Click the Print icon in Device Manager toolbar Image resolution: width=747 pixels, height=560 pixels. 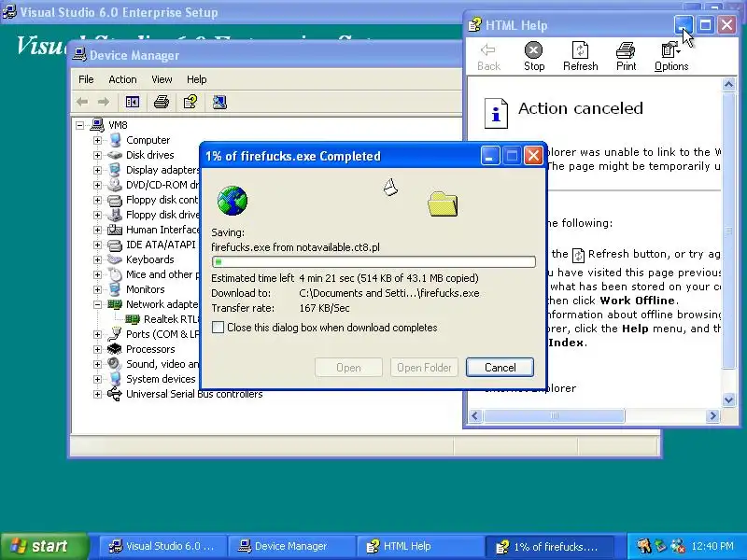(x=162, y=102)
